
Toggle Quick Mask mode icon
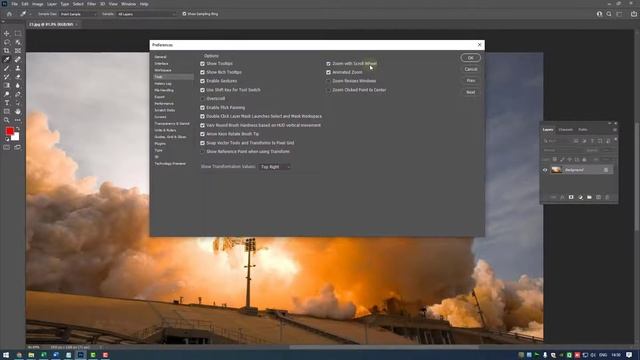(x=7, y=147)
